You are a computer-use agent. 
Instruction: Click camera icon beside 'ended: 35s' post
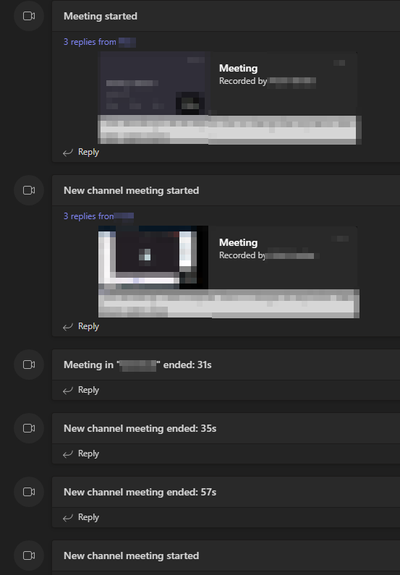[29, 428]
